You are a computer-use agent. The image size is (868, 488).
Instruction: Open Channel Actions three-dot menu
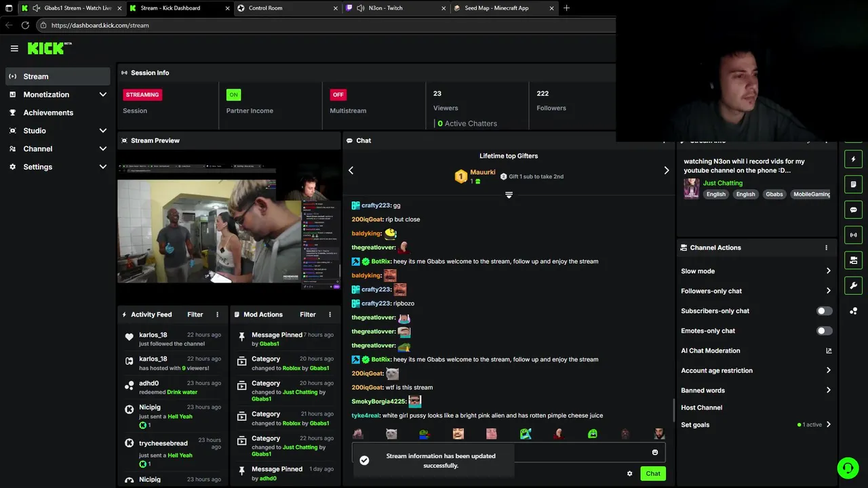click(x=826, y=247)
